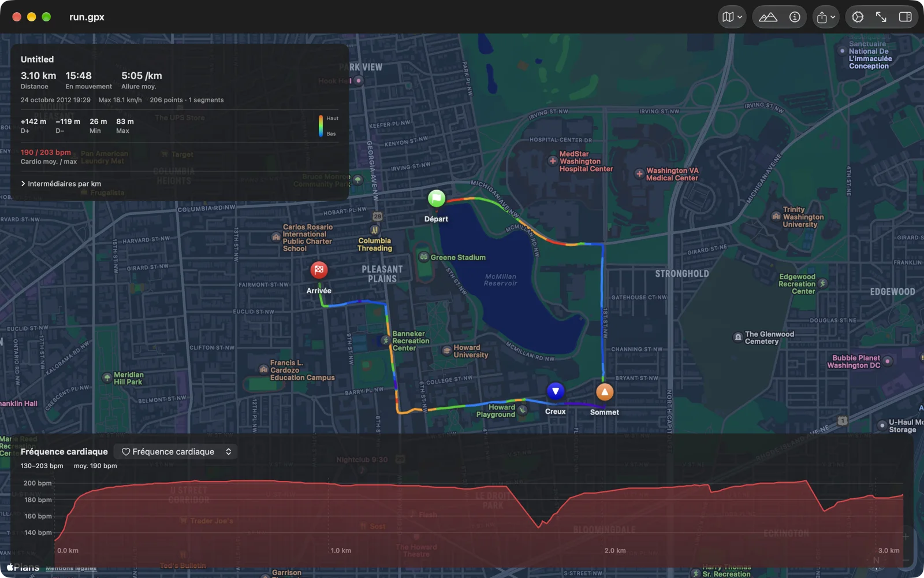
Task: Select the blue Creux low-point marker
Action: pyautogui.click(x=555, y=391)
